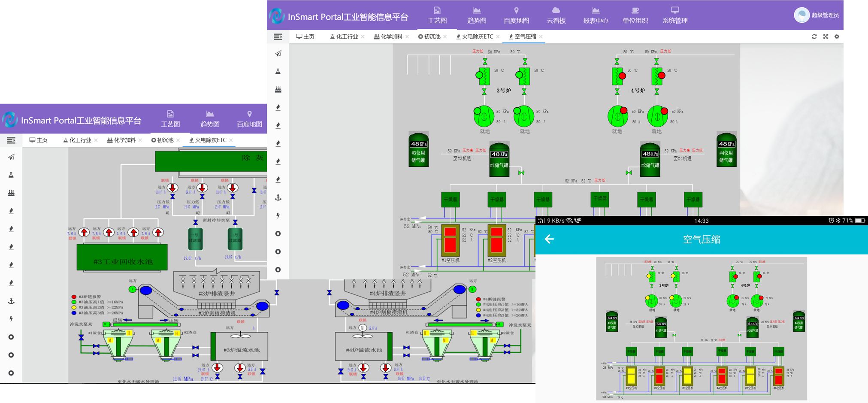Image resolution: width=868 pixels, height=403 pixels.
Task: Switch to 火电除灰ETC tab in right window
Action: coord(475,36)
